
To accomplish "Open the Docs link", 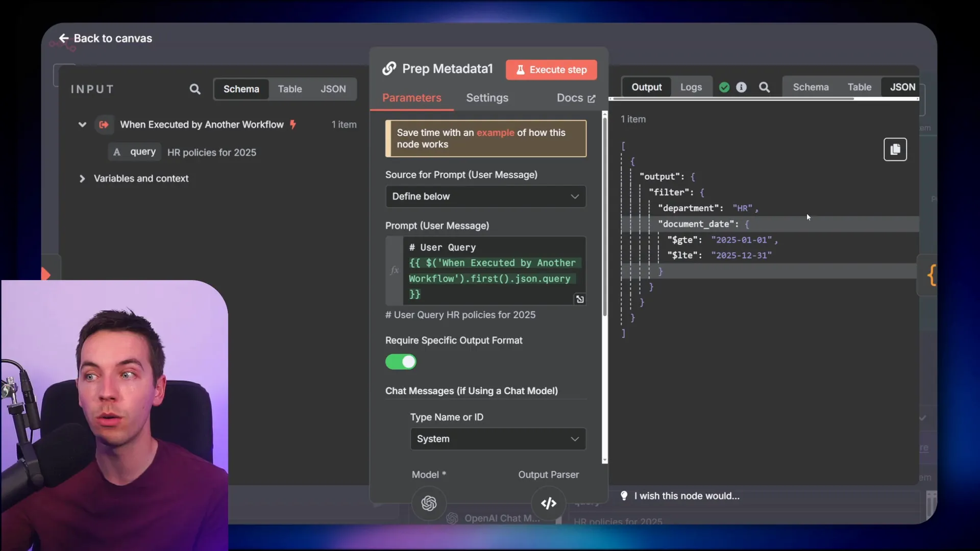I will (x=576, y=98).
